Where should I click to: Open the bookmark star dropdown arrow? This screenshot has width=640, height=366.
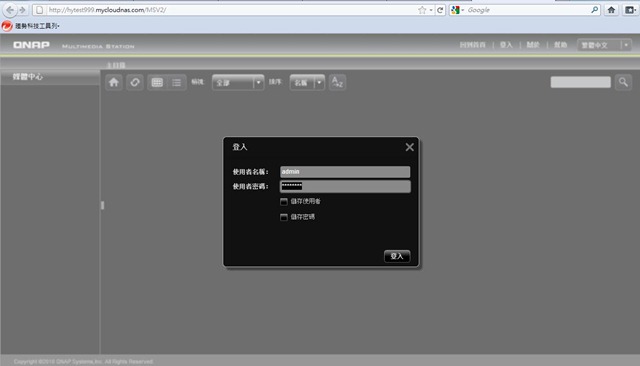pos(431,10)
